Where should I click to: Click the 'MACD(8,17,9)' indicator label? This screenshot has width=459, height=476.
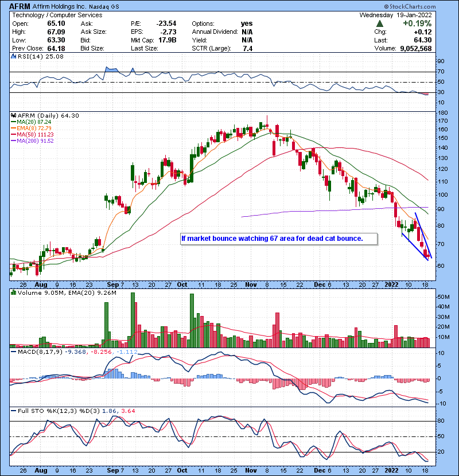tap(40, 352)
